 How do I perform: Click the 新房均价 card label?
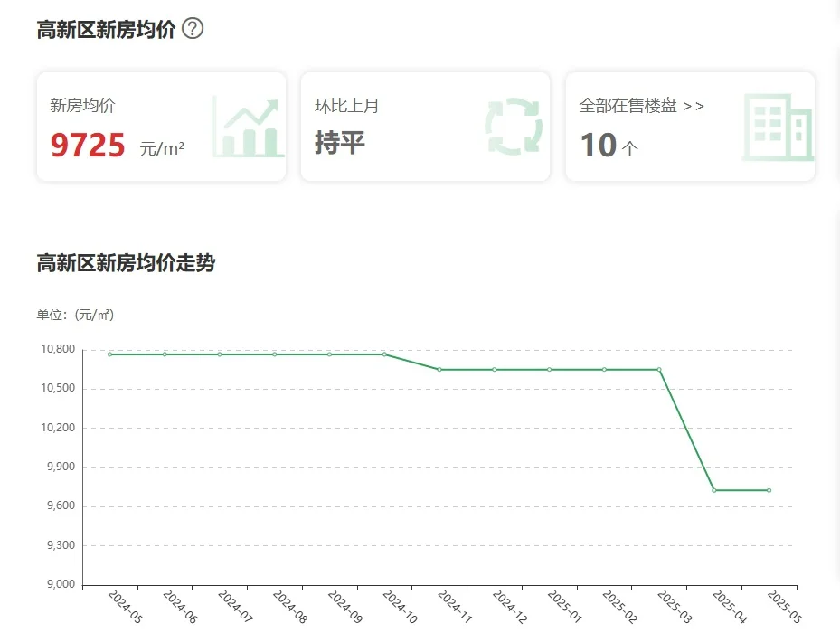82,106
